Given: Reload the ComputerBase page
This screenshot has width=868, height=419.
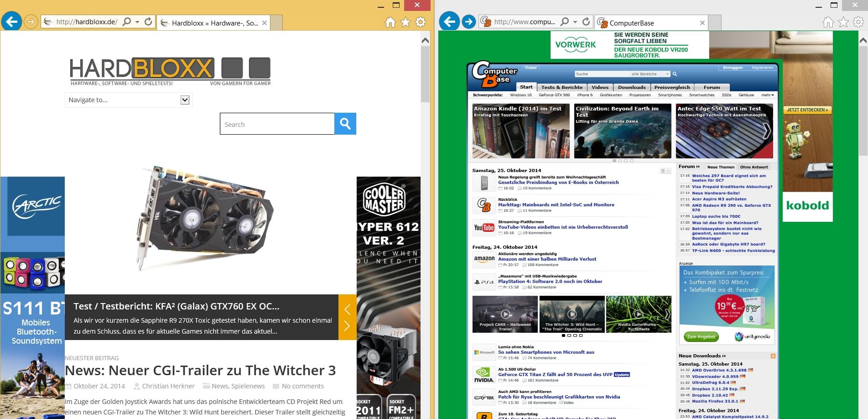Looking at the screenshot, I should click(586, 21).
